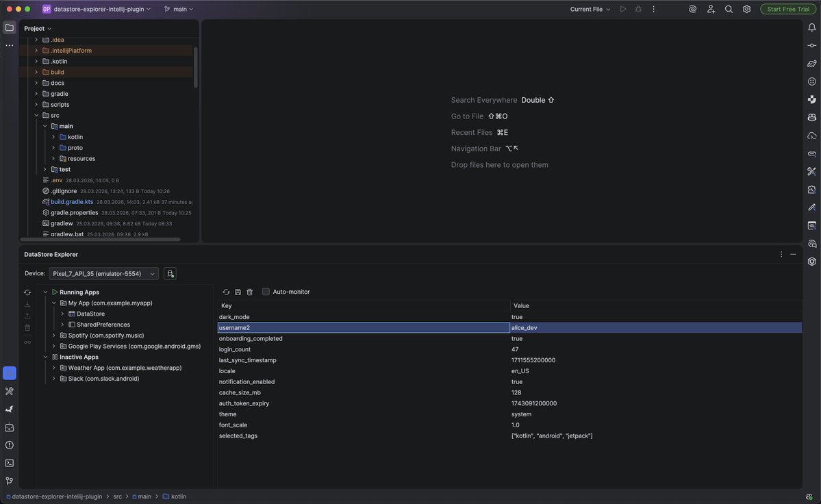Open the AI assistant swirl icon in title bar
Viewport: 821px width, 504px height.
[692, 9]
